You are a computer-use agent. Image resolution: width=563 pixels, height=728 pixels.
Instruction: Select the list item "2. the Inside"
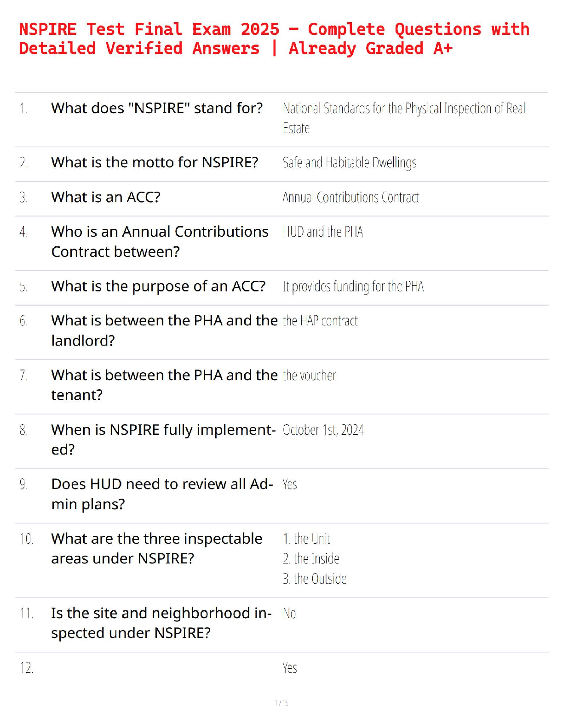point(311,559)
